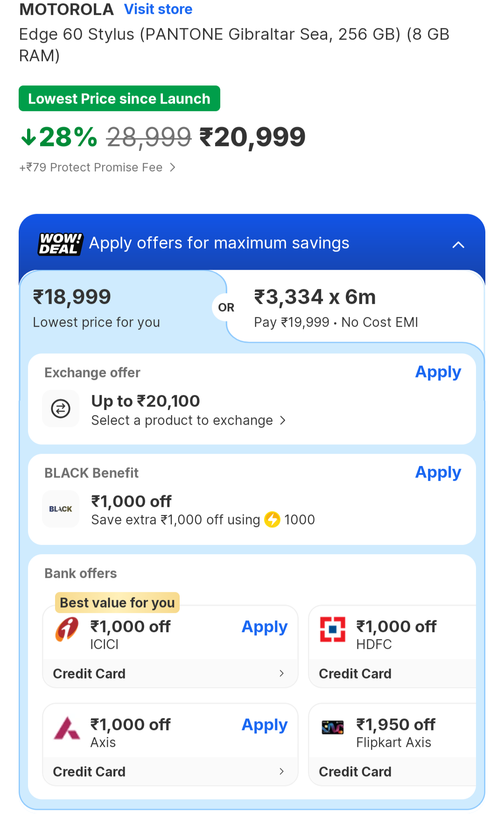This screenshot has width=504, height=824.
Task: Apply the Exchange offer
Action: [x=438, y=372]
